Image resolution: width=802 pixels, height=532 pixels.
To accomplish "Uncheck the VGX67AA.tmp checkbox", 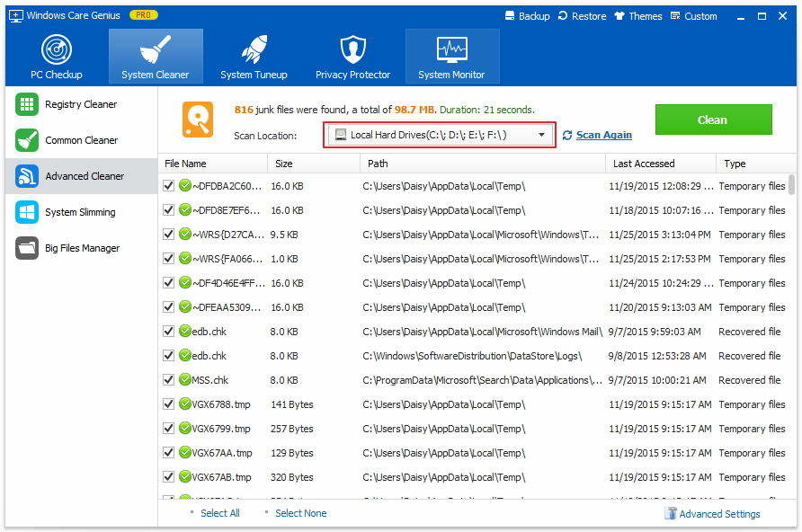I will tap(168, 452).
